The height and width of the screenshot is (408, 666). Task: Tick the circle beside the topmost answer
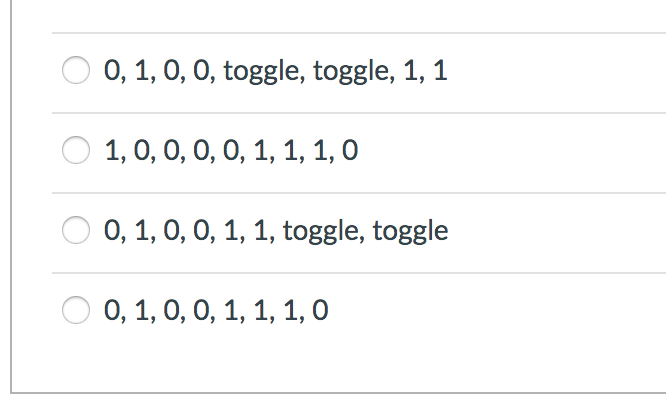click(77, 72)
